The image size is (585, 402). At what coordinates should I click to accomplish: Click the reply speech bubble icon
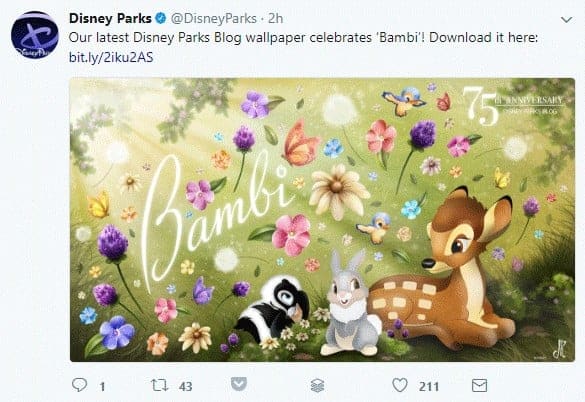(x=79, y=385)
